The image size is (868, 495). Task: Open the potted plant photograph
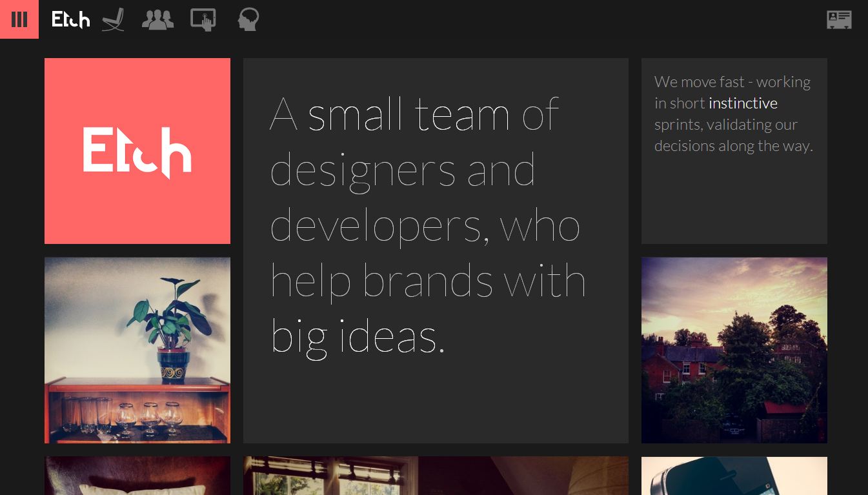point(137,350)
